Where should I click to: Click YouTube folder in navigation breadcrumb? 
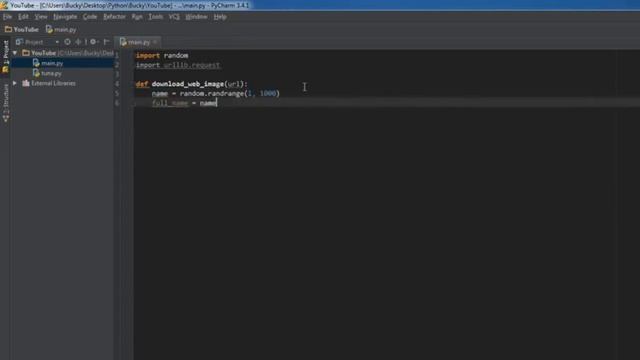pyautogui.click(x=22, y=29)
